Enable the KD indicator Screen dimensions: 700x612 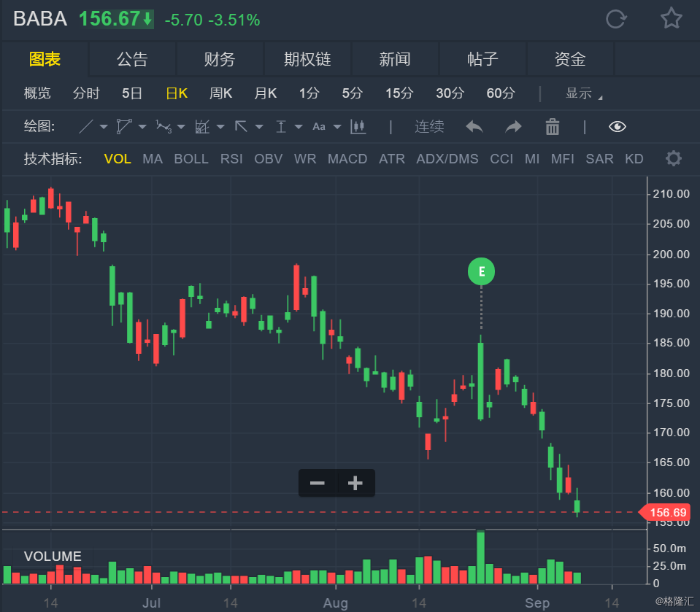click(634, 159)
